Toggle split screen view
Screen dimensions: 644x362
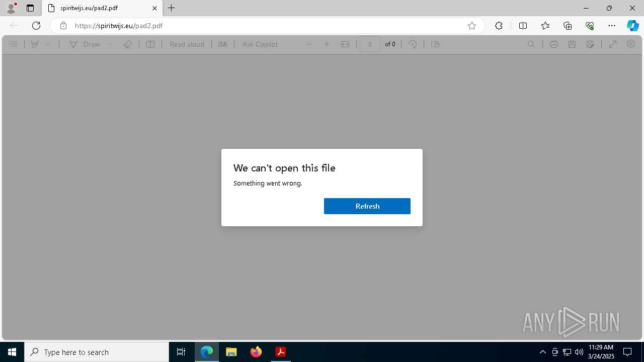[x=523, y=26]
